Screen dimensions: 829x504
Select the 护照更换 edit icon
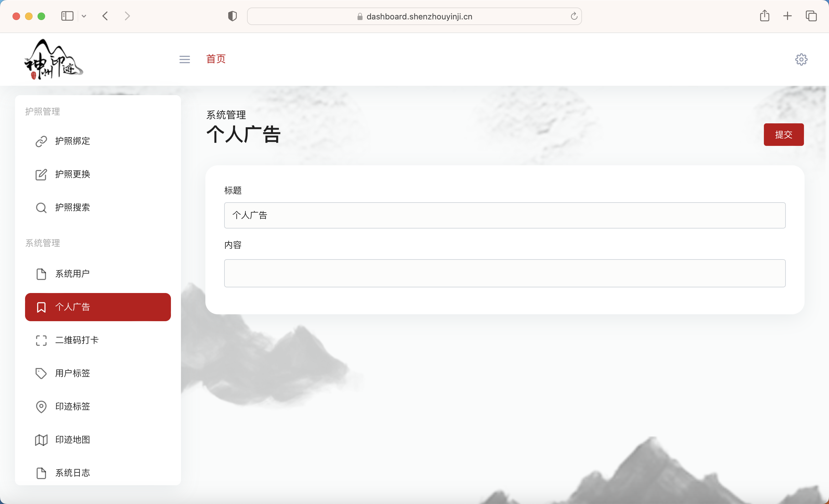click(x=41, y=174)
